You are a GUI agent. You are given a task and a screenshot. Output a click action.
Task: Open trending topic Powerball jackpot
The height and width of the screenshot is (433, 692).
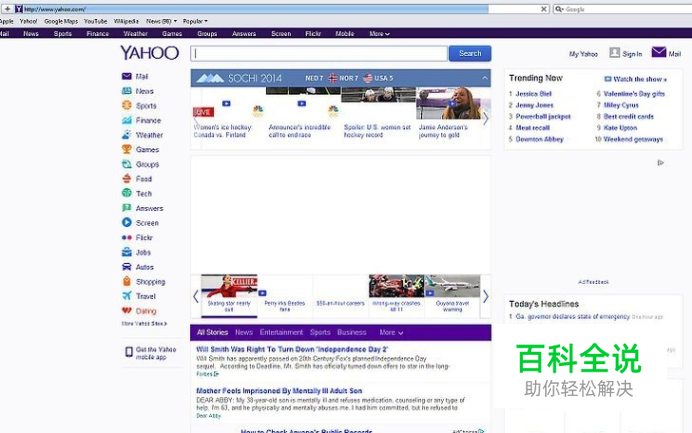(543, 117)
